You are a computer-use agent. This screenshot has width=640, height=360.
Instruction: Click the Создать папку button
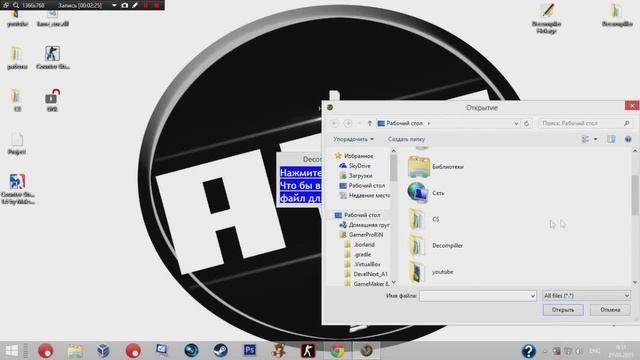coord(406,139)
